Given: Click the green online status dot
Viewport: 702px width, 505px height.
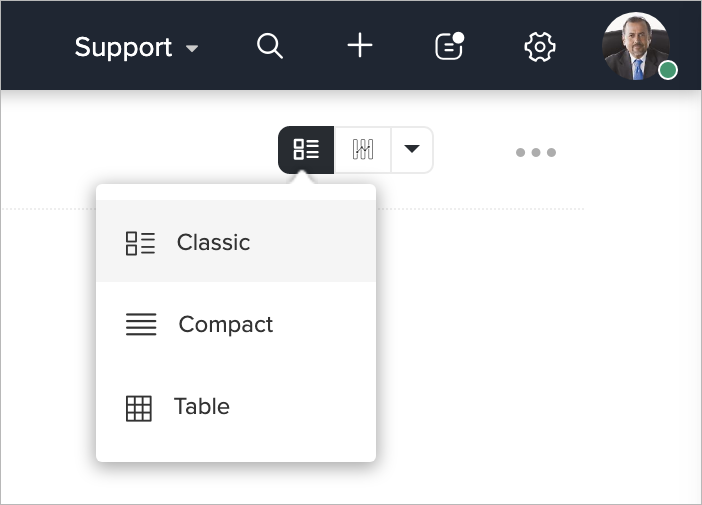Looking at the screenshot, I should pyautogui.click(x=668, y=71).
